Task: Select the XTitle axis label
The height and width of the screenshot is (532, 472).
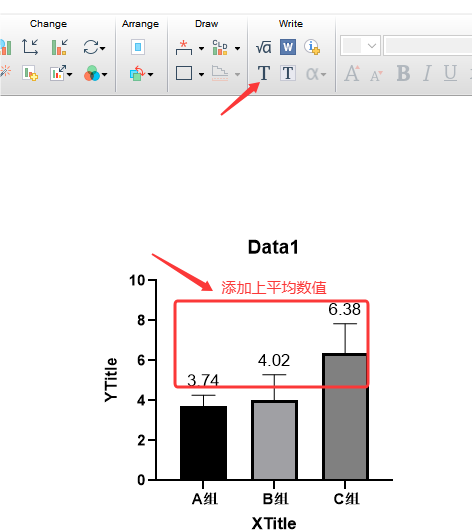Action: click(274, 523)
